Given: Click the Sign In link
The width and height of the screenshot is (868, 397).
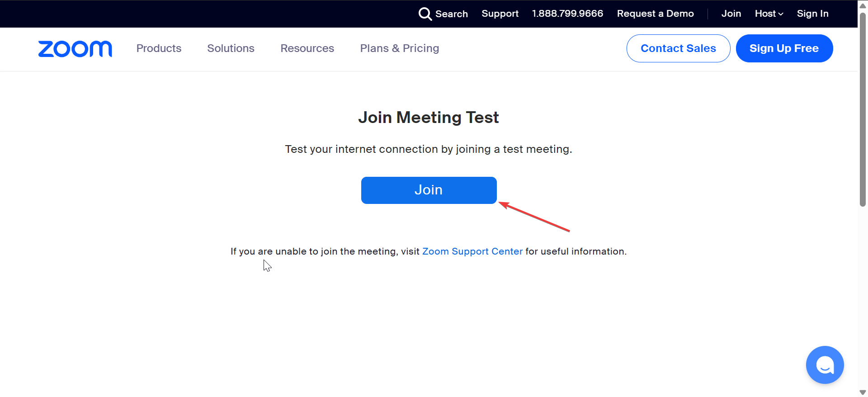Looking at the screenshot, I should [812, 14].
